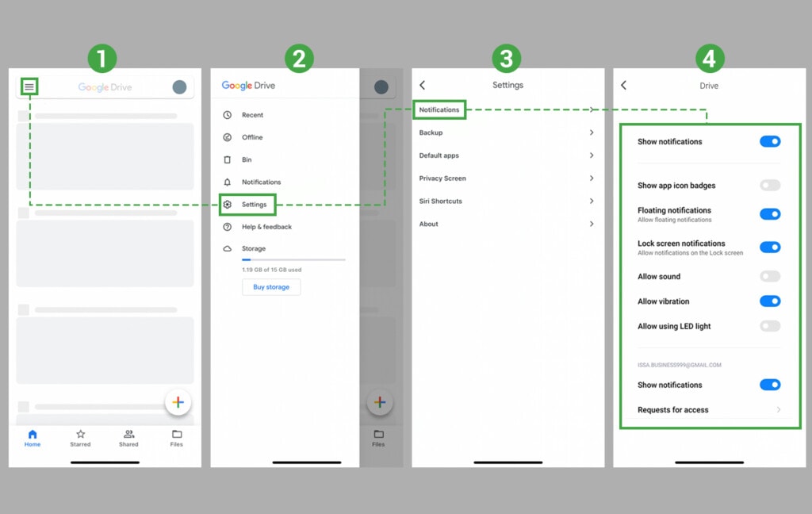Open the Files tab on the home screen
812x514 pixels.
177,438
